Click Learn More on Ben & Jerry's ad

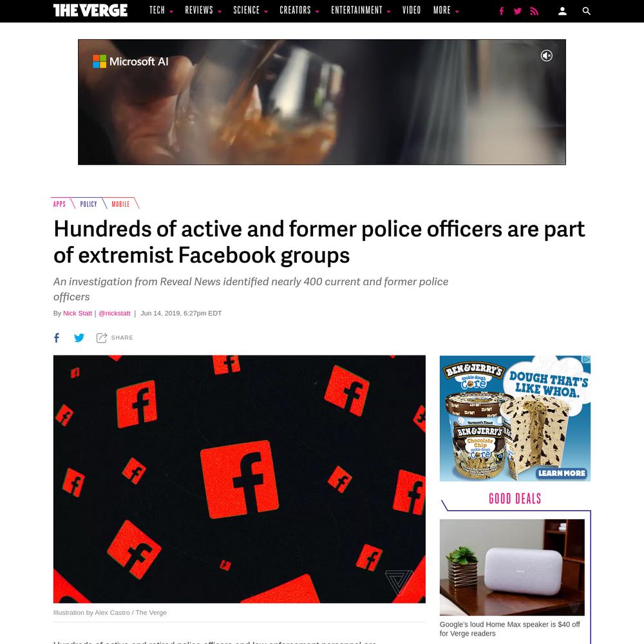coord(562,473)
